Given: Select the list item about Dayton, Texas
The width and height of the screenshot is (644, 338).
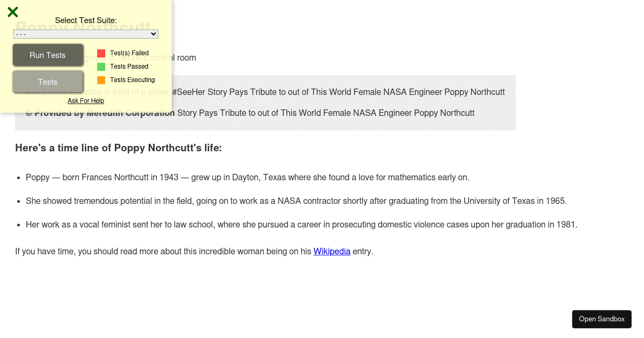Looking at the screenshot, I should click(x=247, y=178).
